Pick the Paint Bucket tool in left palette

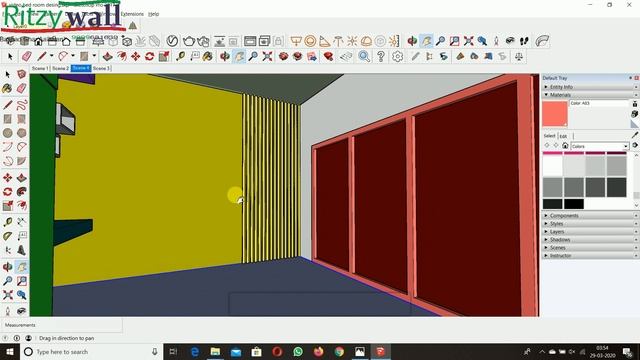point(7,88)
